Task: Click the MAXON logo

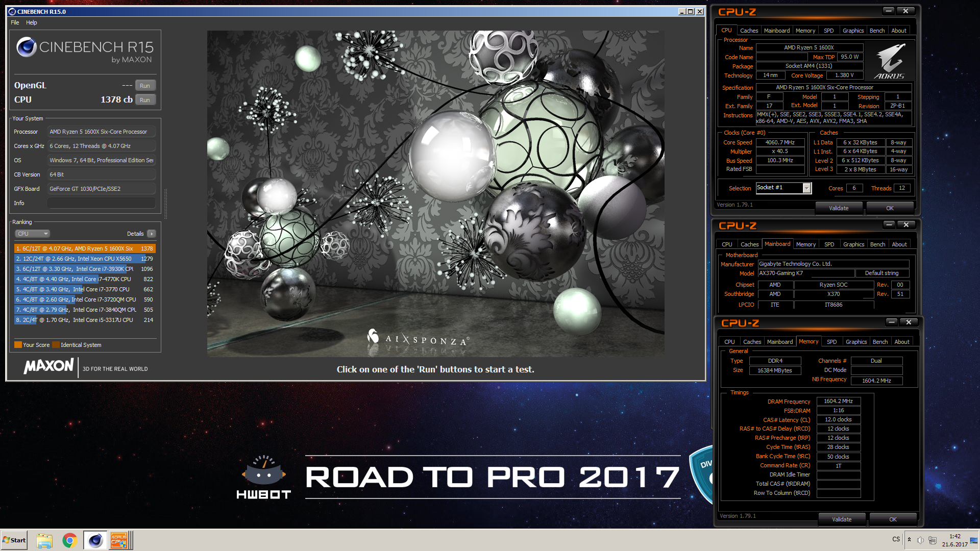Action: tap(49, 366)
